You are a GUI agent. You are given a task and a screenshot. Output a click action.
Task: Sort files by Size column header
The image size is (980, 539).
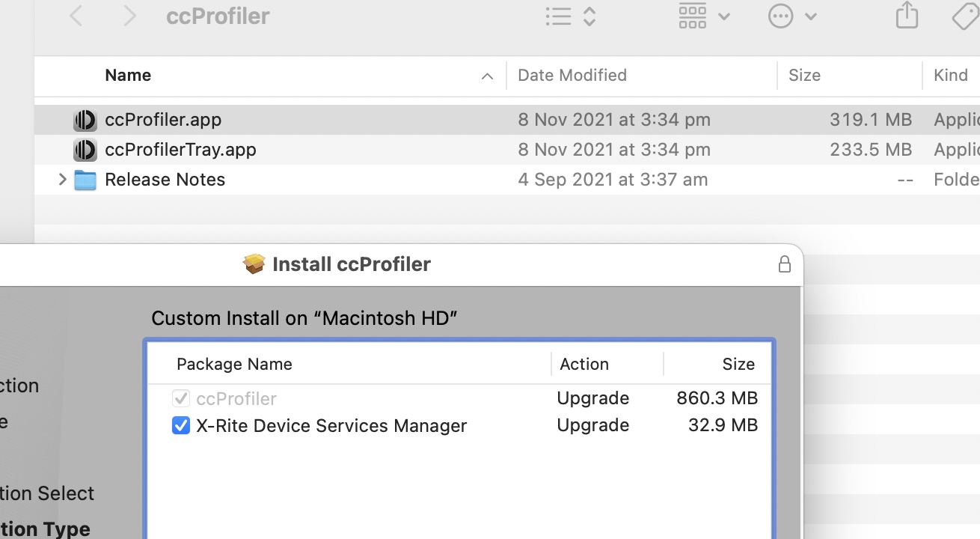(804, 76)
